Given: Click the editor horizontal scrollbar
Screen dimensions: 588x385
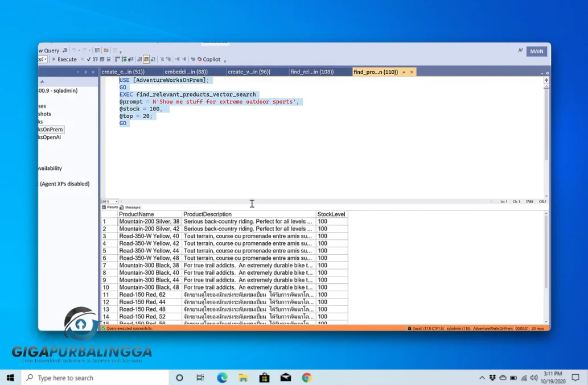Looking at the screenshot, I should 306,201.
